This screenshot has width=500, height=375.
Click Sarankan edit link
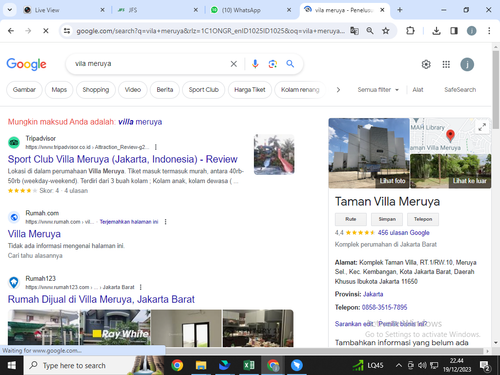[354, 324]
